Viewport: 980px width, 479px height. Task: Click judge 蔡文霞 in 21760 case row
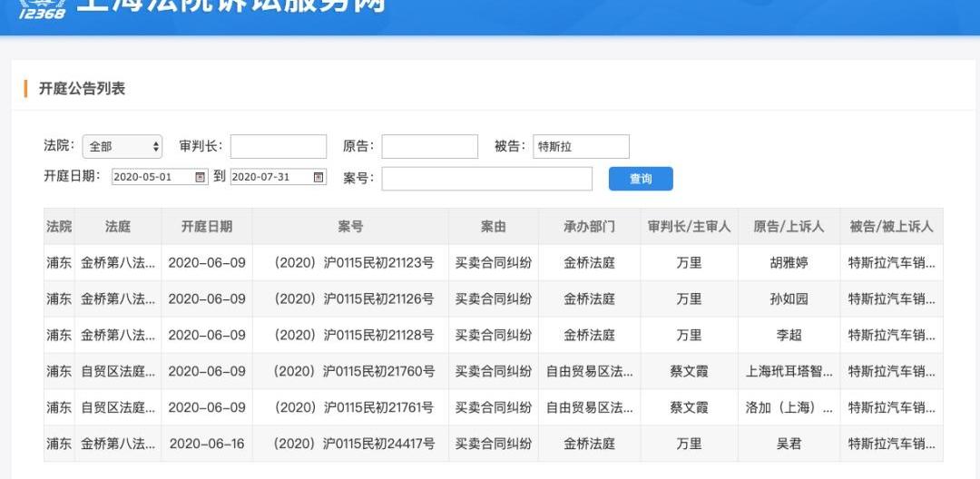690,372
